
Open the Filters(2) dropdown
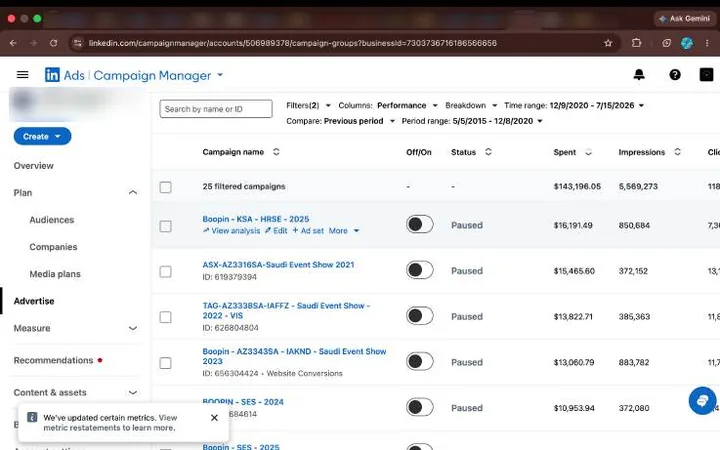pyautogui.click(x=308, y=105)
